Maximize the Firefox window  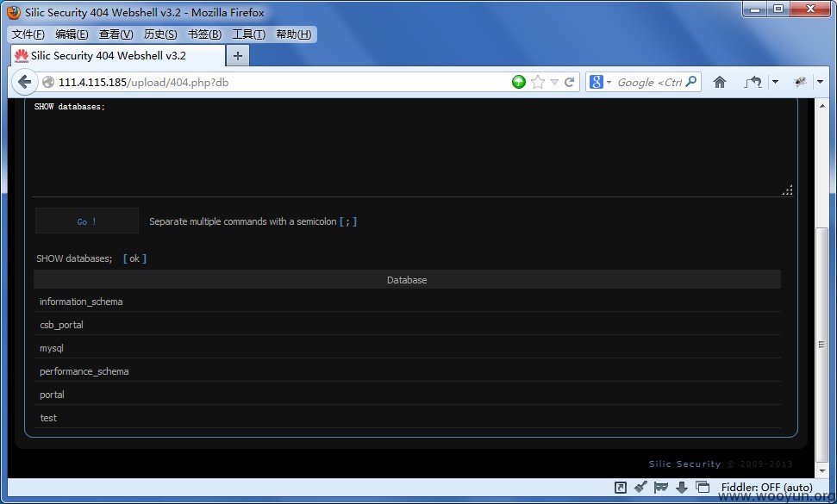tap(778, 9)
